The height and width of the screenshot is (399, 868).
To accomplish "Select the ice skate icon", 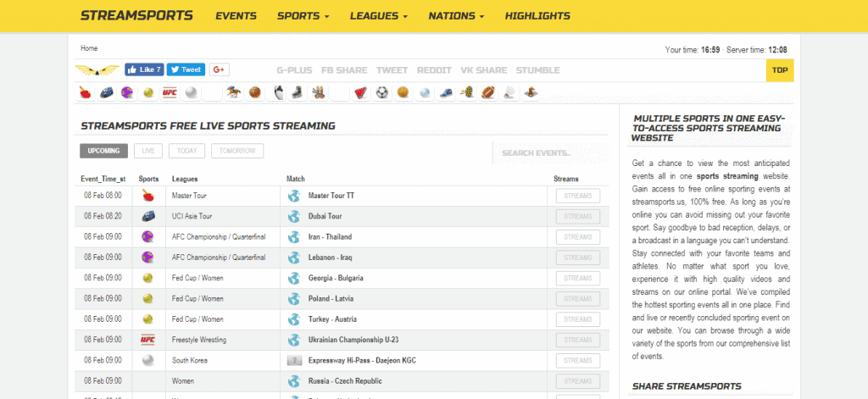I will click(x=297, y=93).
